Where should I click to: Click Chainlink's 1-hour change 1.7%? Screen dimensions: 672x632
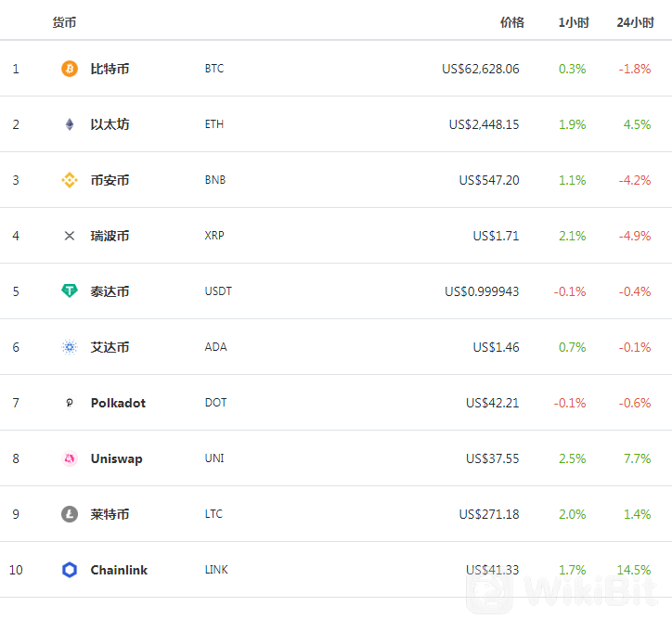click(x=572, y=571)
